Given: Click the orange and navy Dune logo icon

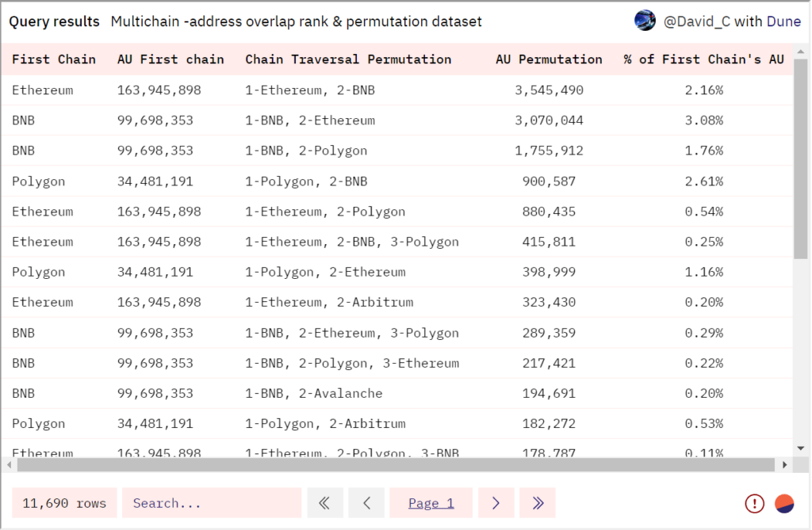Looking at the screenshot, I should pyautogui.click(x=784, y=503).
